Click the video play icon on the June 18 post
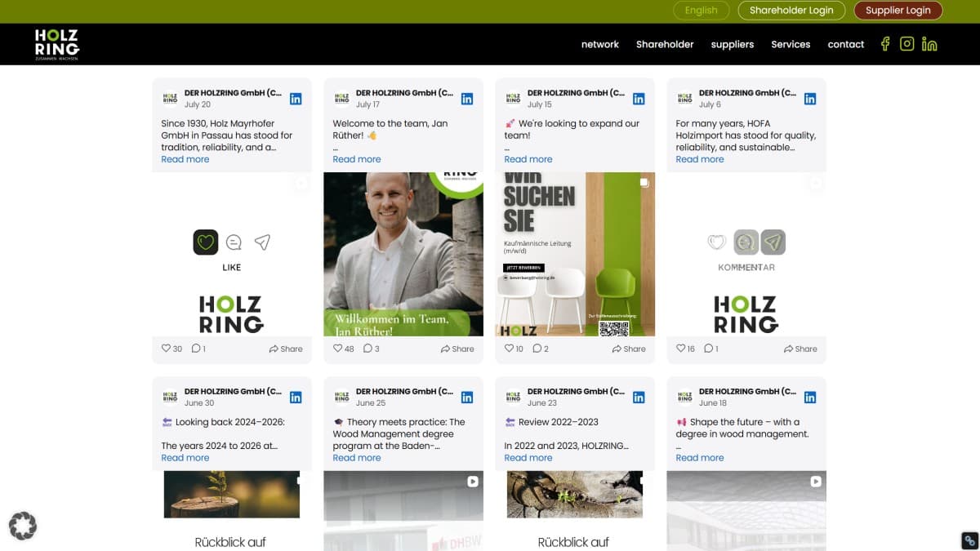This screenshot has width=980, height=551. pos(816,482)
